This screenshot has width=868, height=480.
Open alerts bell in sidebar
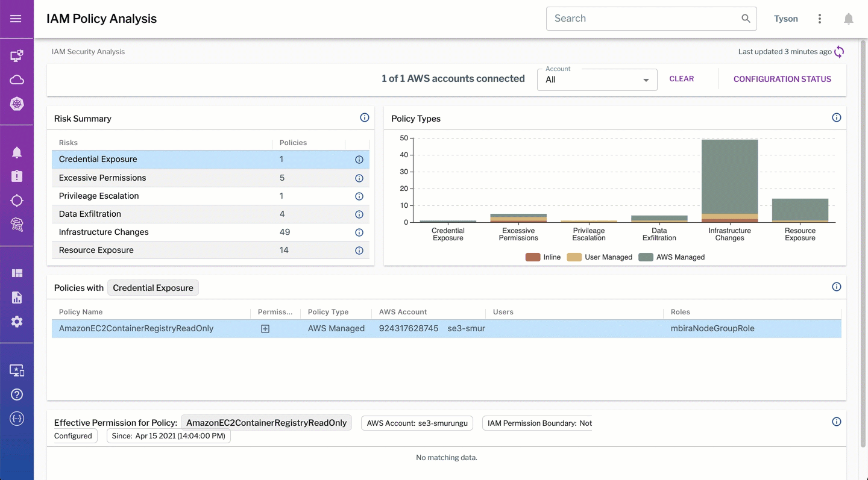[x=17, y=152]
